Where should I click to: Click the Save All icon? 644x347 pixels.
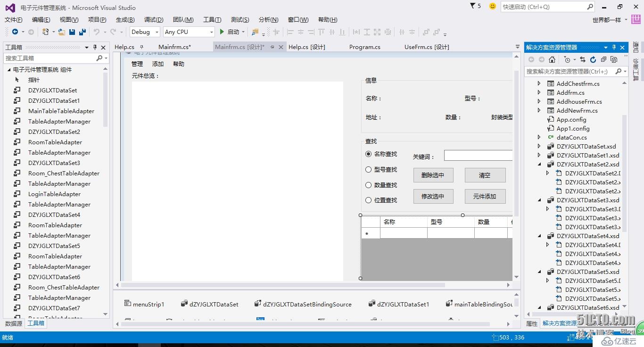(x=83, y=32)
